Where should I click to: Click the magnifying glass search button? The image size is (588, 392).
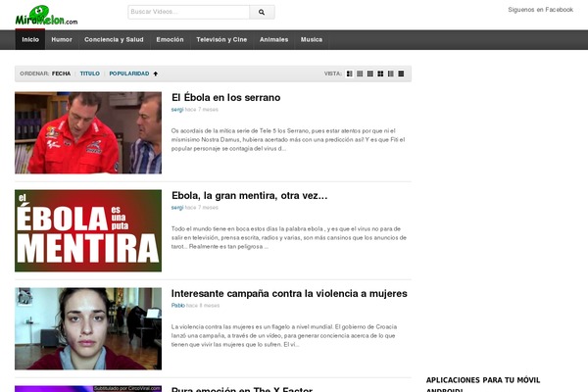click(x=262, y=12)
